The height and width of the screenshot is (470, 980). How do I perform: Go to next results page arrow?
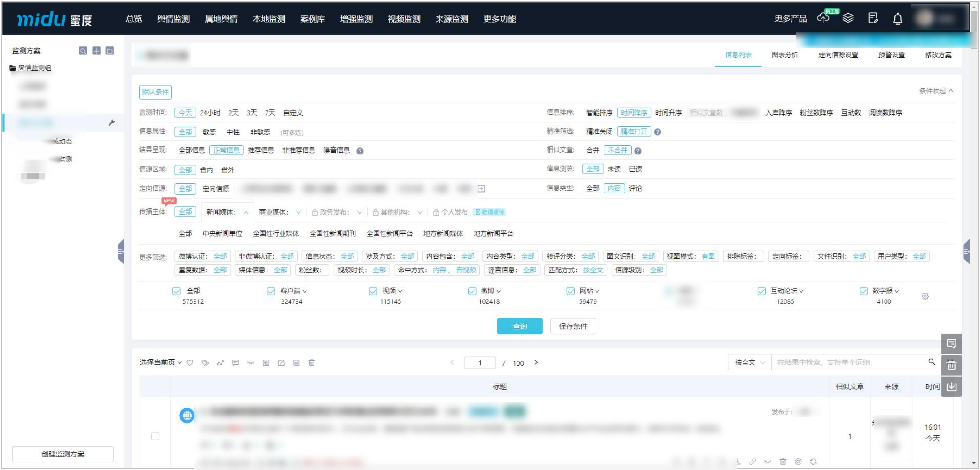[x=536, y=362]
